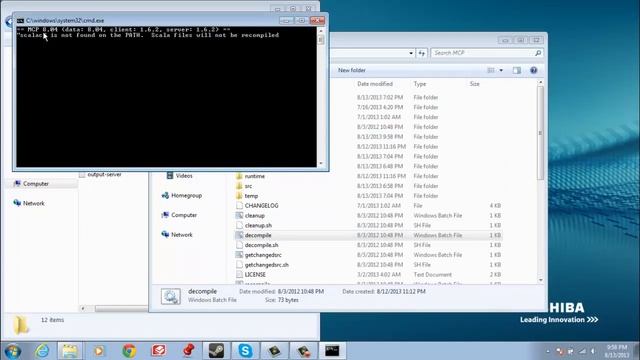Screen dimensions: 640x360
Task: Expand the address bar history dropdown
Action: tap(411, 53)
